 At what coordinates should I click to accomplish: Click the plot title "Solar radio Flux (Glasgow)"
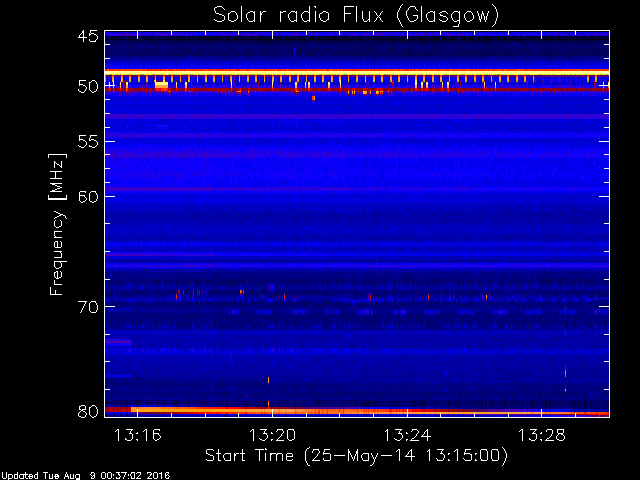pos(356,16)
